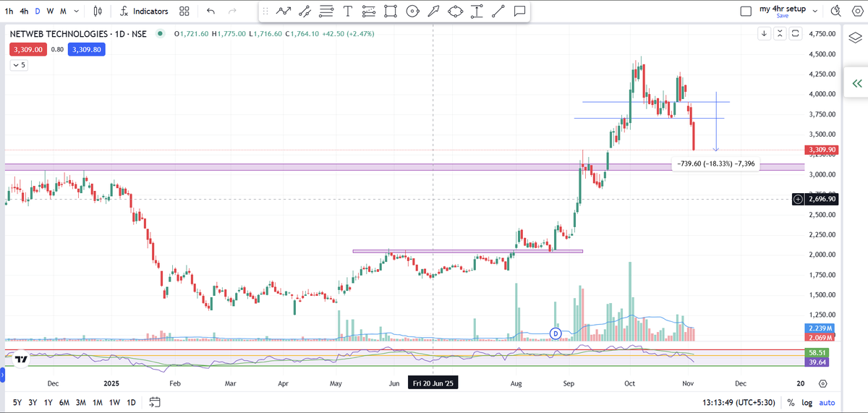Open the timeframe interval dropdown

pos(77,12)
